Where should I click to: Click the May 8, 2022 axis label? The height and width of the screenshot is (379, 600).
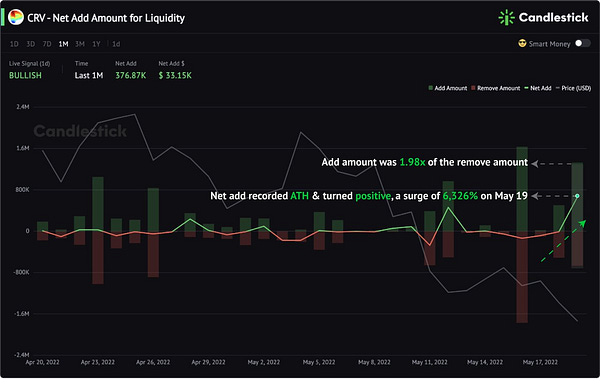pyautogui.click(x=374, y=362)
